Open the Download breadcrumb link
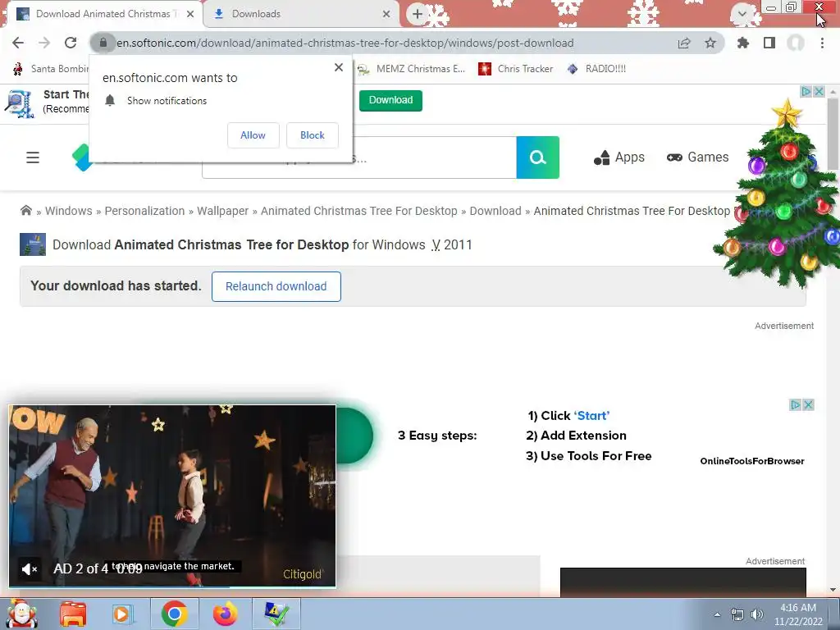 (x=495, y=211)
